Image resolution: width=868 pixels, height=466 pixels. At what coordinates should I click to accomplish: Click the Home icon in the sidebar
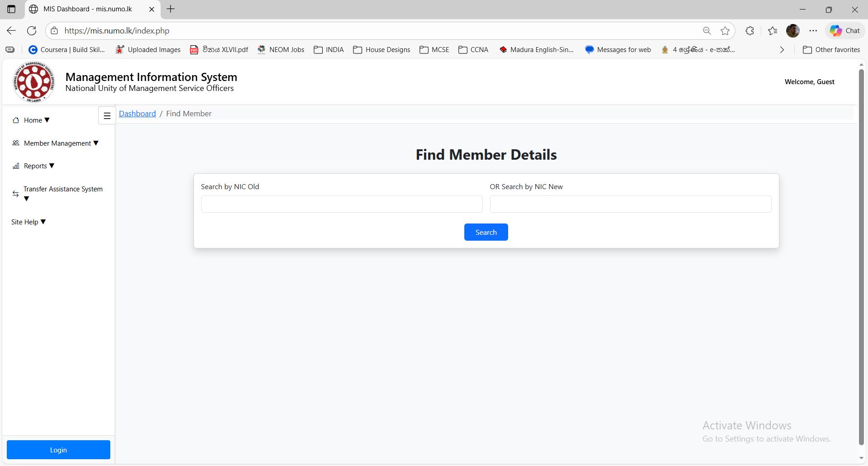(x=16, y=119)
